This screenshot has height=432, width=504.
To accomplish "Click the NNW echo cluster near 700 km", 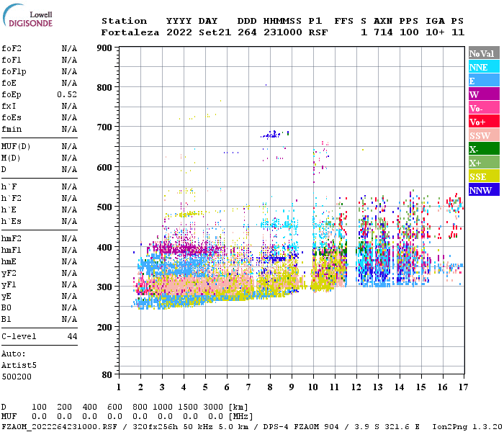I will [x=271, y=135].
